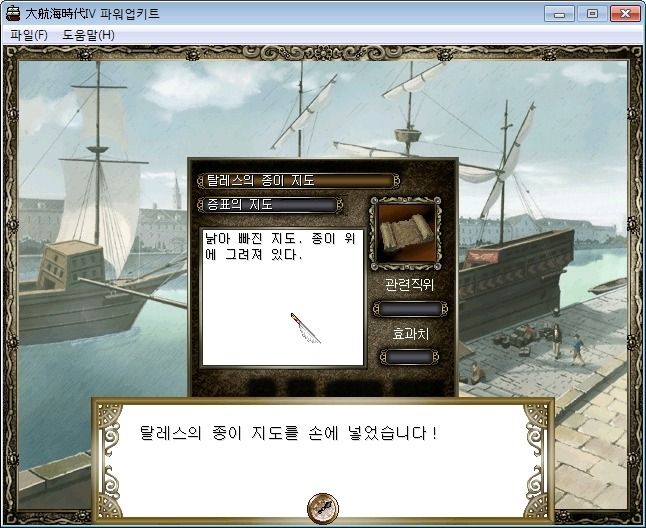Open the 도움말(H) menu
Image resolution: width=646 pixels, height=528 pixels.
click(89, 35)
